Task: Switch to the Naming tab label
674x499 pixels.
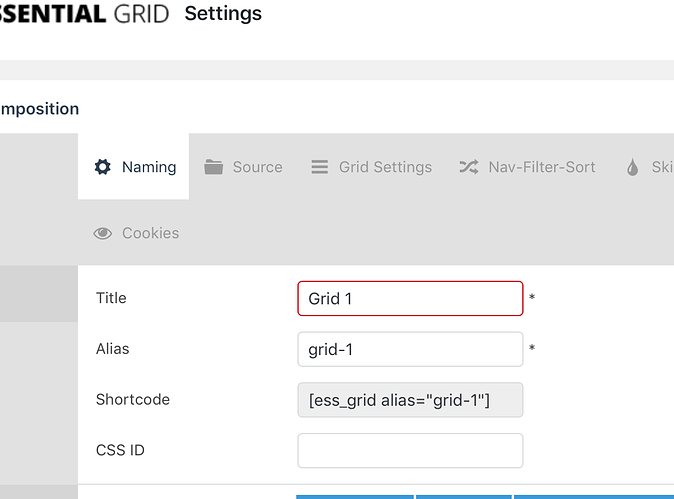Action: click(x=149, y=167)
